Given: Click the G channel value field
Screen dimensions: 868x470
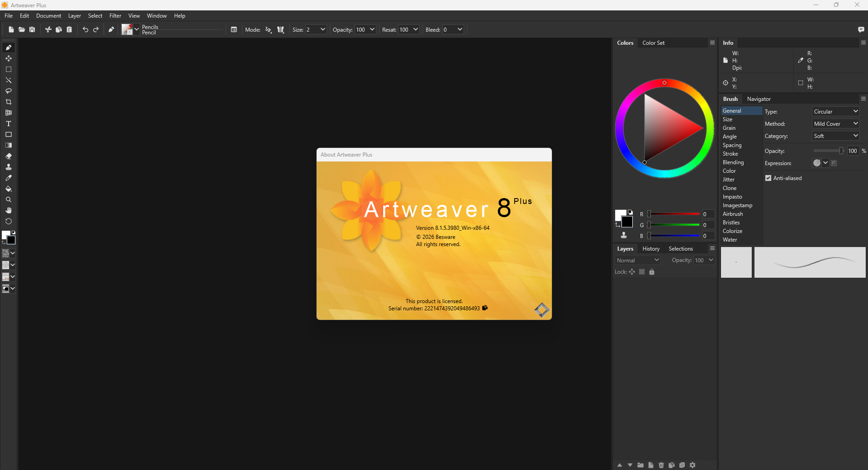Looking at the screenshot, I should pyautogui.click(x=708, y=225).
